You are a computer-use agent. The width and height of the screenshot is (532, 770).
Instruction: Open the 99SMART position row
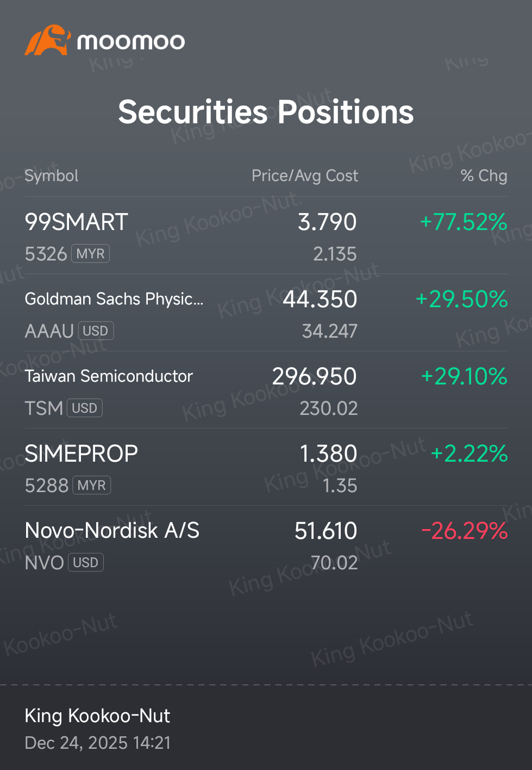click(266, 235)
